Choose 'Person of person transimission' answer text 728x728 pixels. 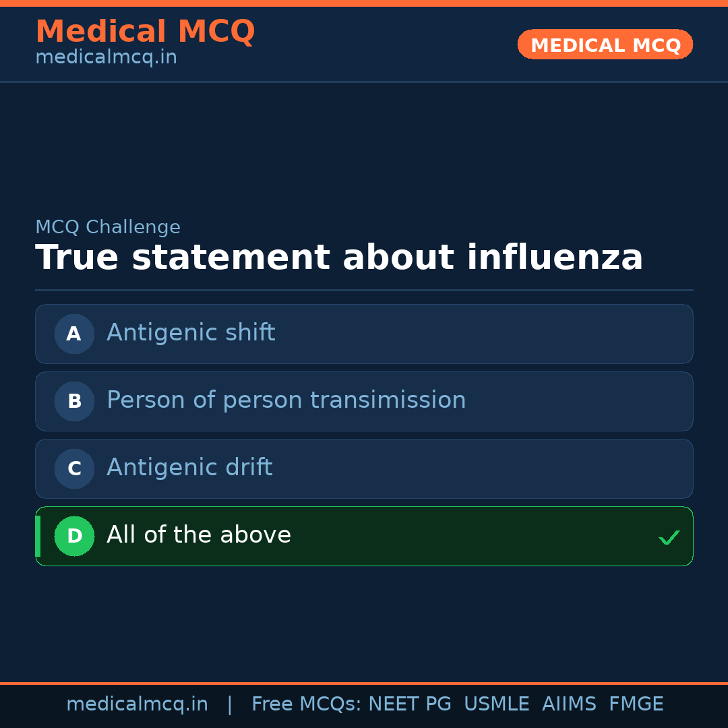point(286,400)
